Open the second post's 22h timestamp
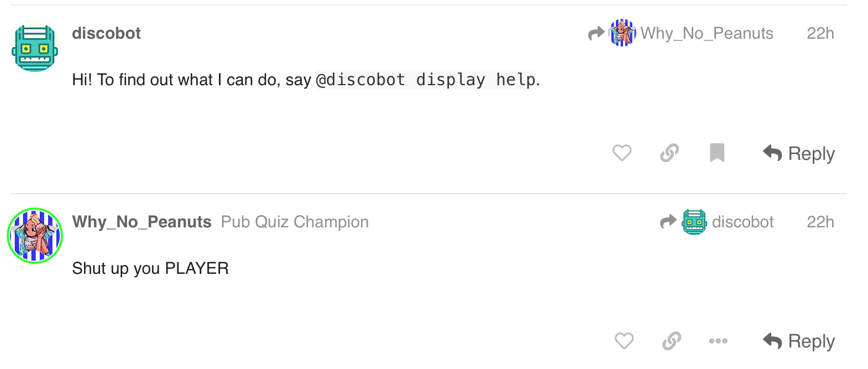The image size is (868, 369). pos(820,222)
